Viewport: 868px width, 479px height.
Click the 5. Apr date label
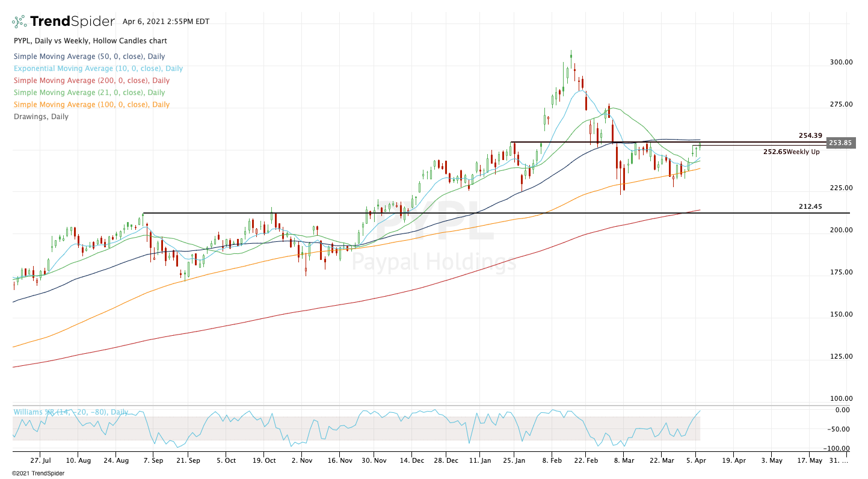tap(696, 460)
